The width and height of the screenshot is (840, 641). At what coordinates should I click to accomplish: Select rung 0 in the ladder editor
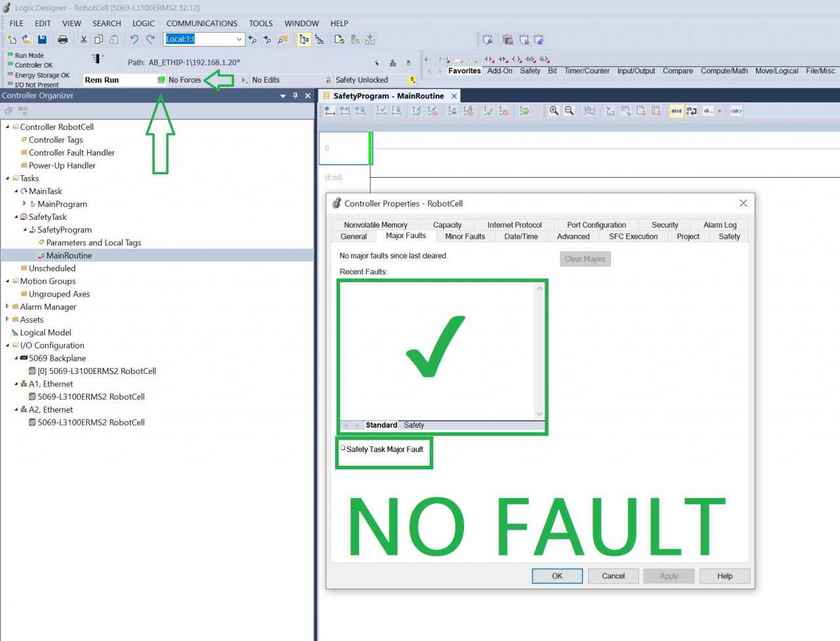pyautogui.click(x=344, y=148)
